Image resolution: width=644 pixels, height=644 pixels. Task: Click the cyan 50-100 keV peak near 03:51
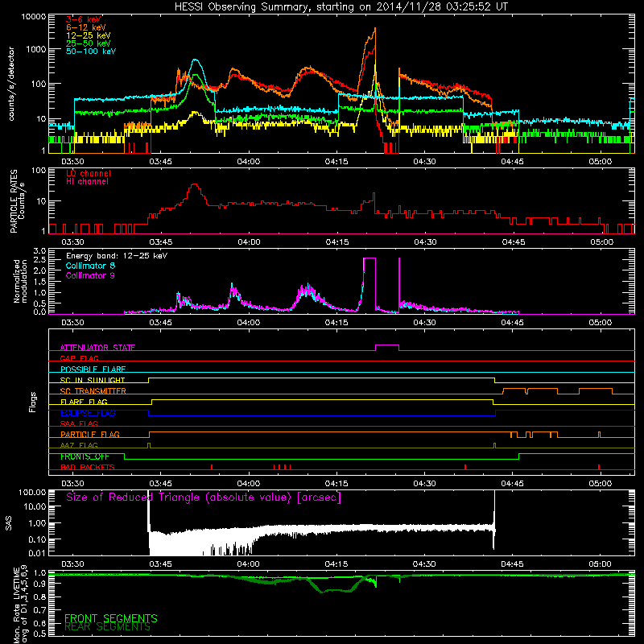[x=196, y=60]
